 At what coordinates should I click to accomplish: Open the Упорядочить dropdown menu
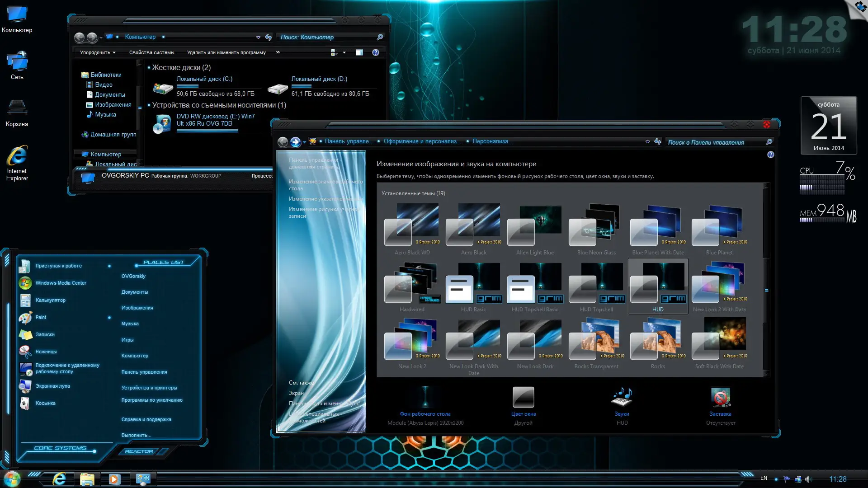[96, 52]
